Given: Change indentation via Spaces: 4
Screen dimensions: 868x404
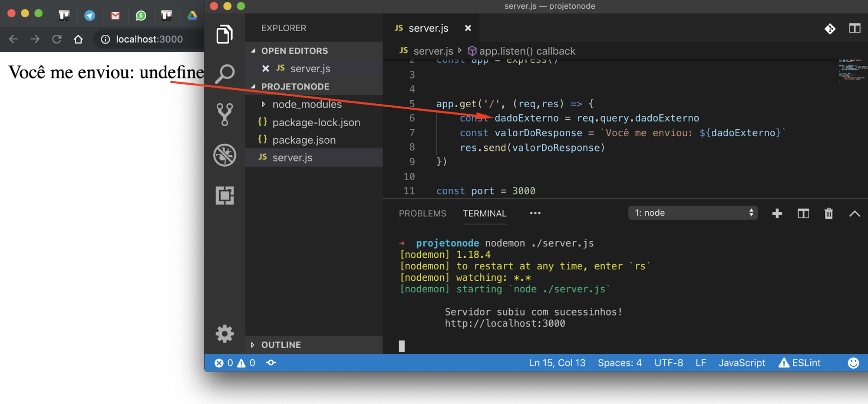Looking at the screenshot, I should coord(620,363).
